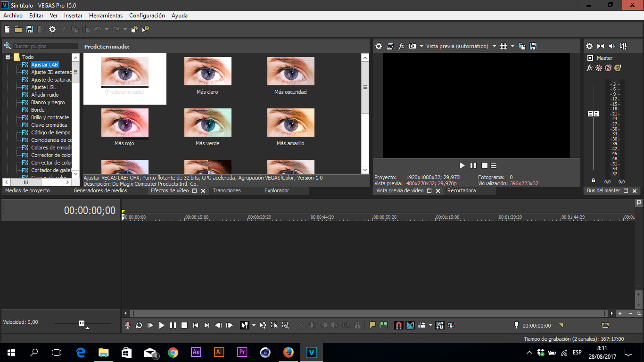This screenshot has width=644, height=362.
Task: Toggle loop playback
Action: pyautogui.click(x=139, y=325)
